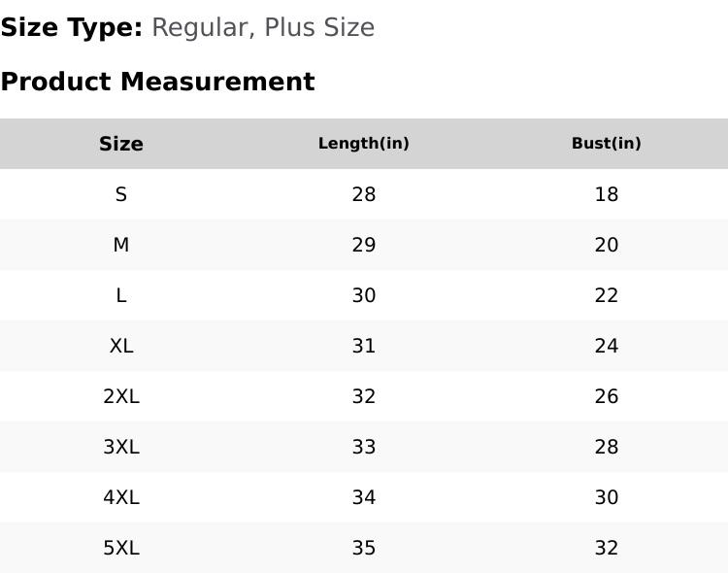
Task: Click the 2XL size cell
Action: [x=121, y=396]
